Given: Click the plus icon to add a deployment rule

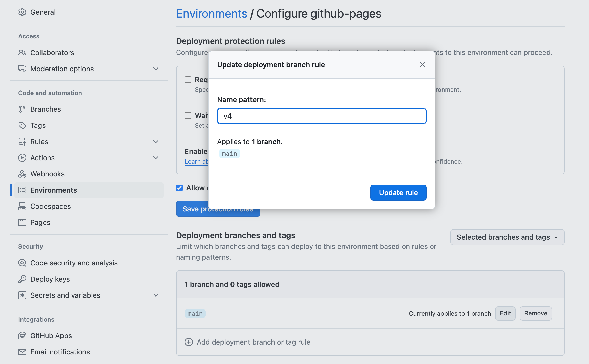Looking at the screenshot, I should [x=189, y=342].
